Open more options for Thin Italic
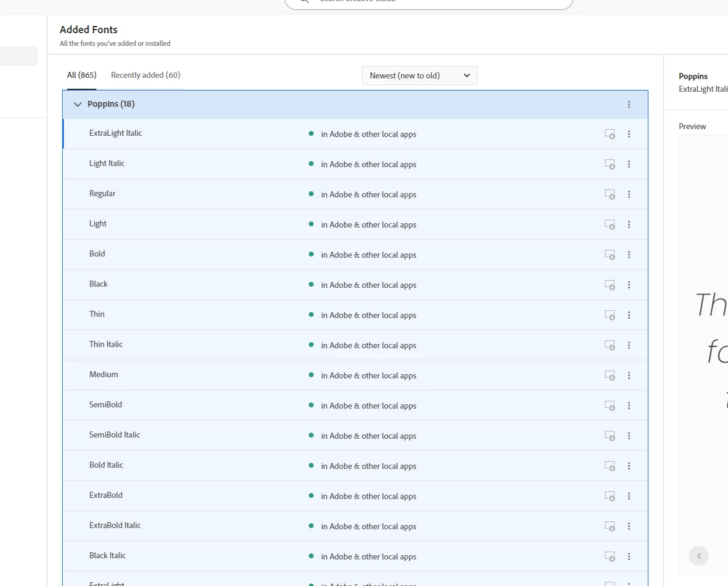Viewport: 728px width, 586px height. coord(629,345)
